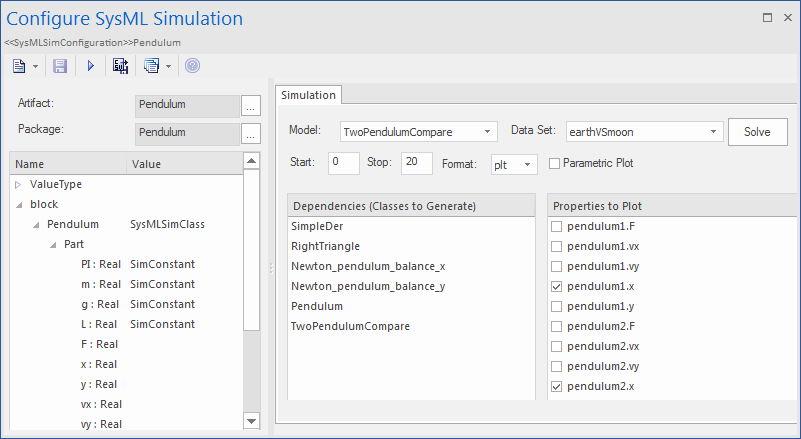Click the new configuration document icon

[x=19, y=66]
